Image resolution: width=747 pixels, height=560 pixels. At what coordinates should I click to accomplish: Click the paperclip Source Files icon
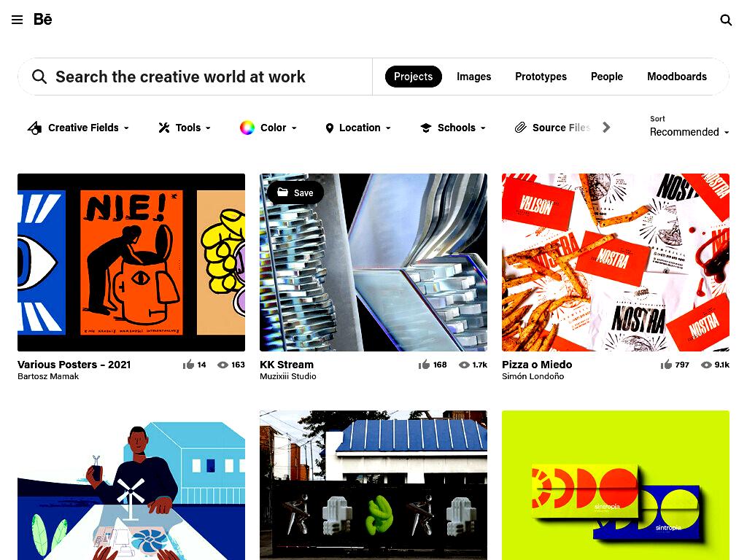pos(520,127)
